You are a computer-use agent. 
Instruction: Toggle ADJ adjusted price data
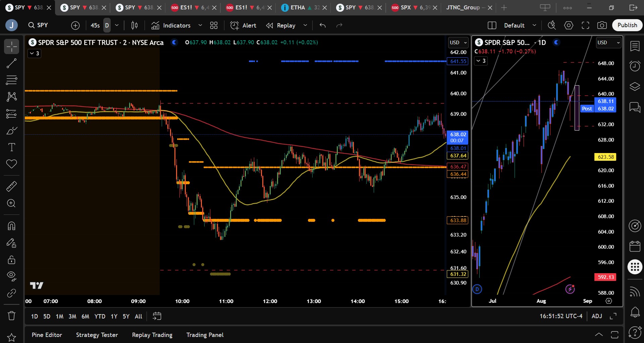(x=597, y=316)
